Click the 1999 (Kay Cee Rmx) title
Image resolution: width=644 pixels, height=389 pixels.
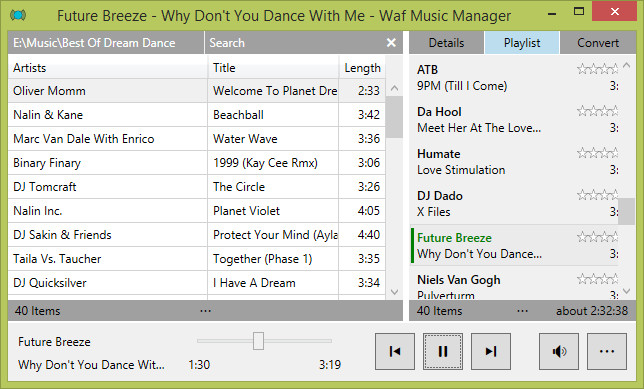point(265,163)
